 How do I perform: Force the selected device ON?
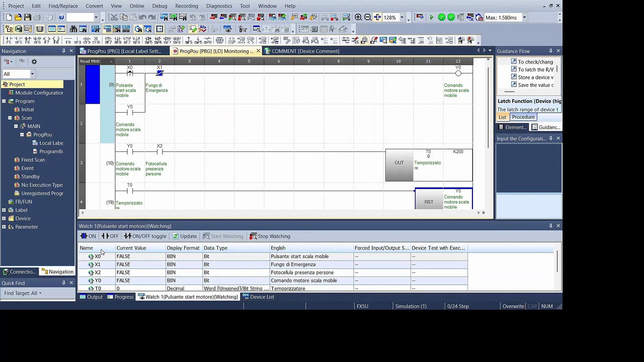(x=88, y=236)
